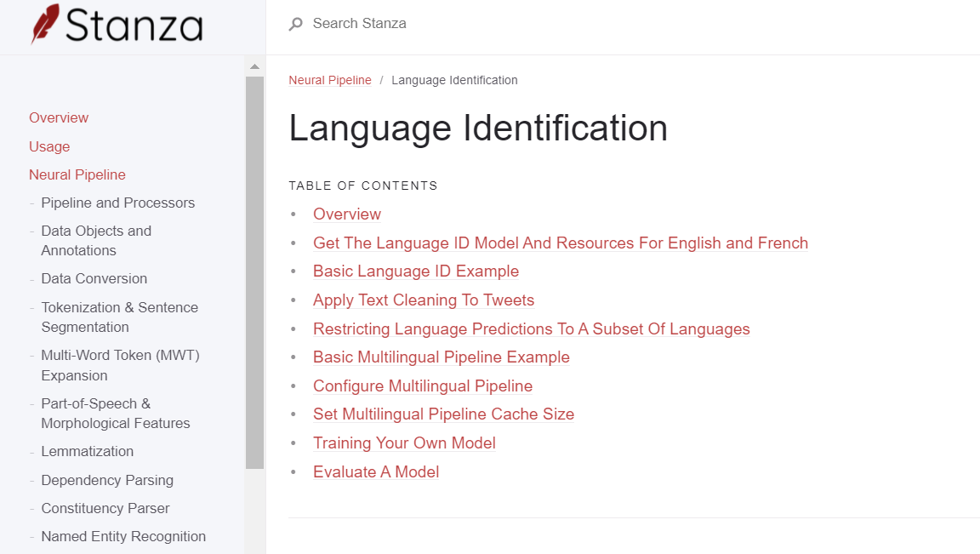Open Data Objects and Annotations page

click(96, 240)
